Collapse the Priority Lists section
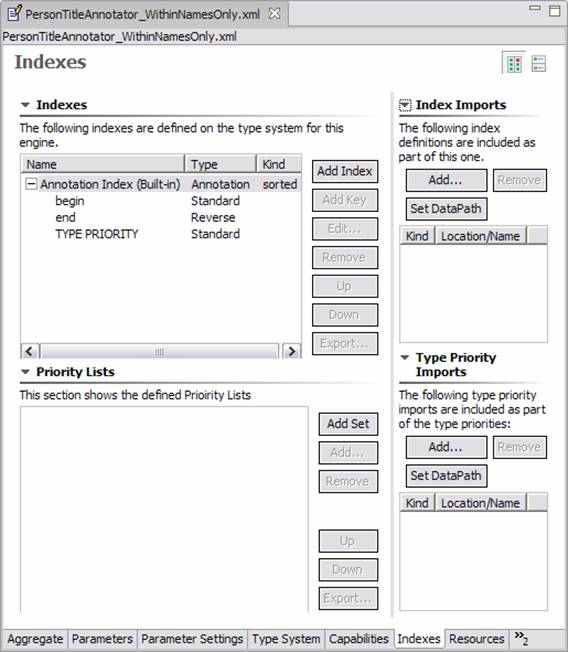The width and height of the screenshot is (568, 652). coord(25,372)
